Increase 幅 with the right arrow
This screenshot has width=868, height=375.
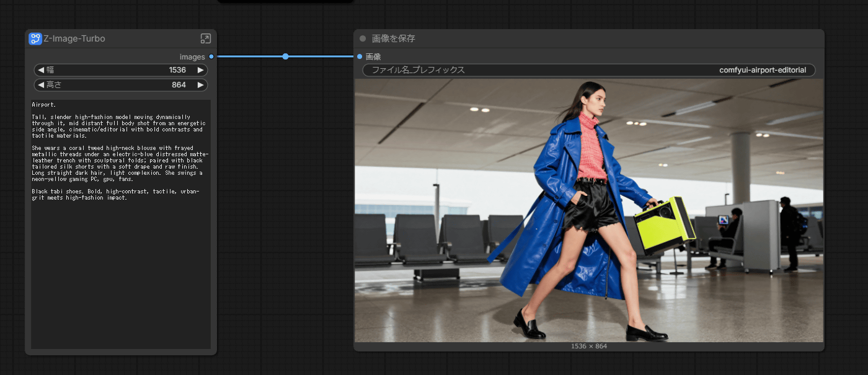coord(200,70)
